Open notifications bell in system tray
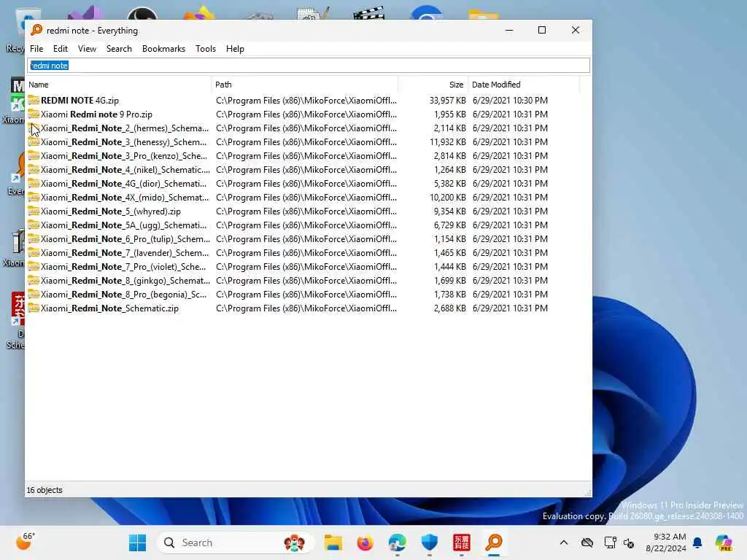Screen dimensions: 747x560 pyautogui.click(x=697, y=542)
